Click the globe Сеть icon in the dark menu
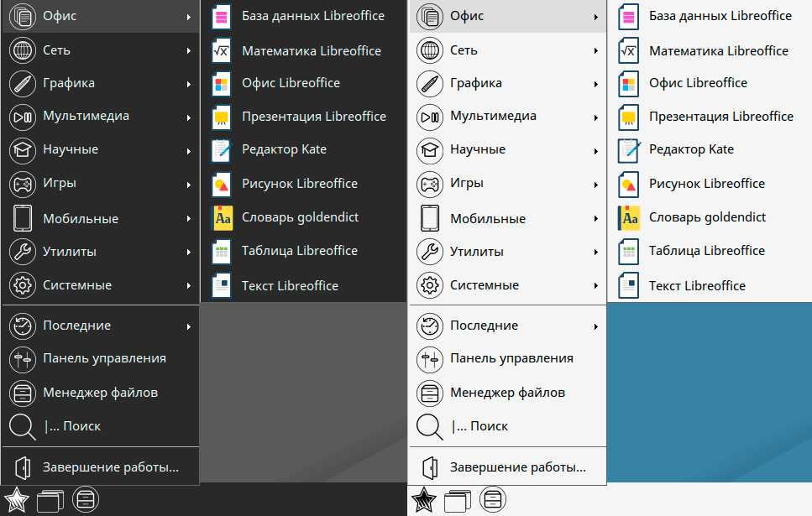The width and height of the screenshot is (812, 516). [23, 50]
